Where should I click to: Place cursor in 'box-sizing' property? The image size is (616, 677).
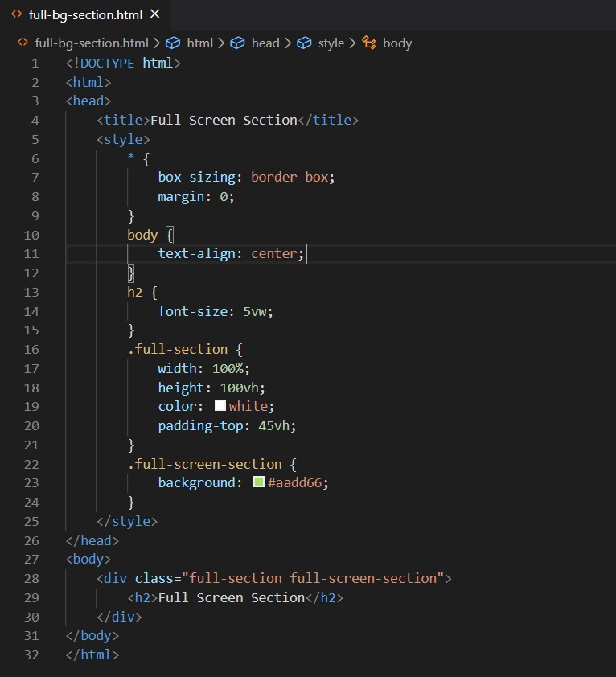coord(196,178)
